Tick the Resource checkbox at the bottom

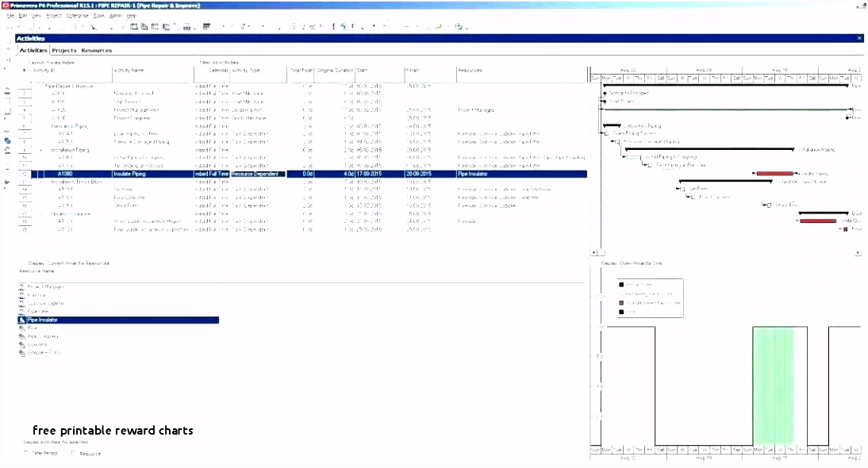[74, 453]
